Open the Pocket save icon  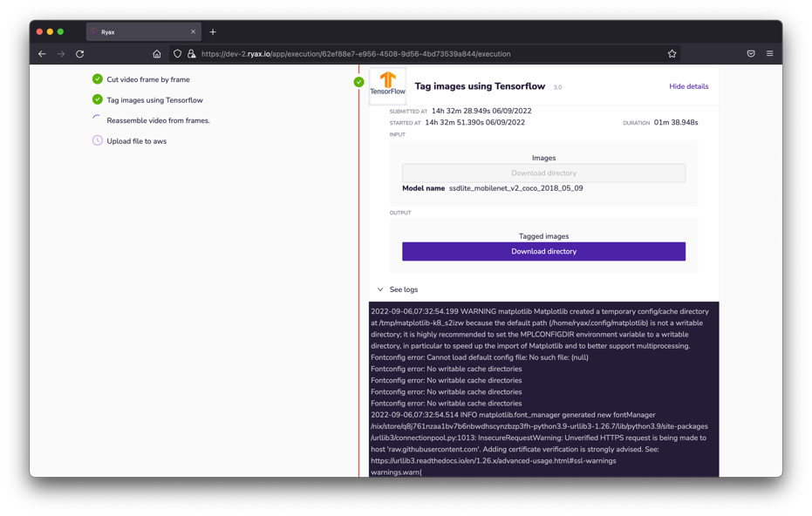(x=751, y=54)
